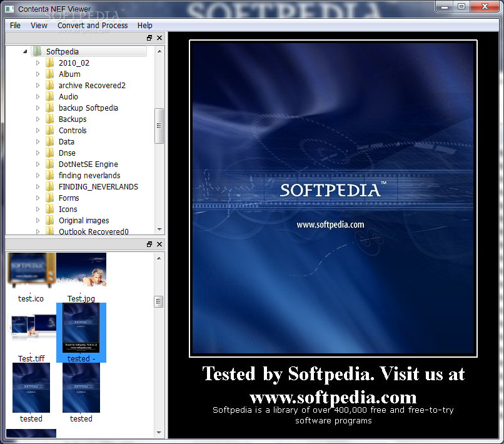
Task: Click the Audio folder icon
Action: pos(49,96)
